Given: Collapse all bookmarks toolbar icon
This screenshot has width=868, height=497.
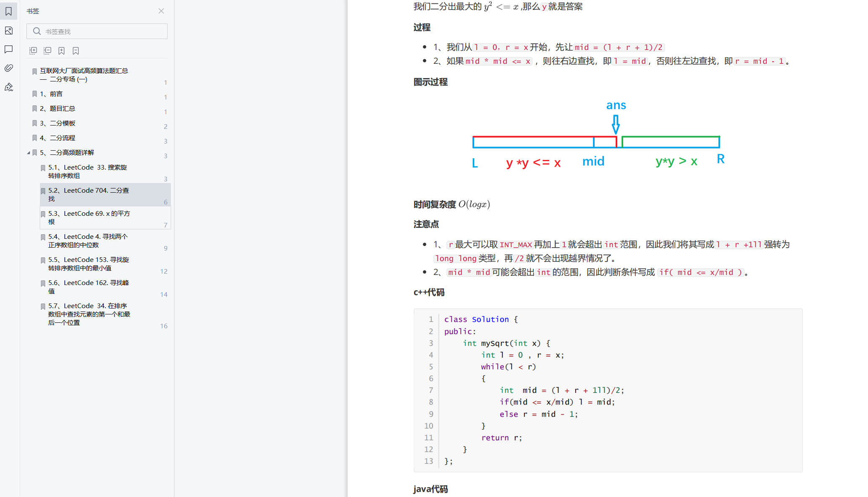Looking at the screenshot, I should point(47,51).
